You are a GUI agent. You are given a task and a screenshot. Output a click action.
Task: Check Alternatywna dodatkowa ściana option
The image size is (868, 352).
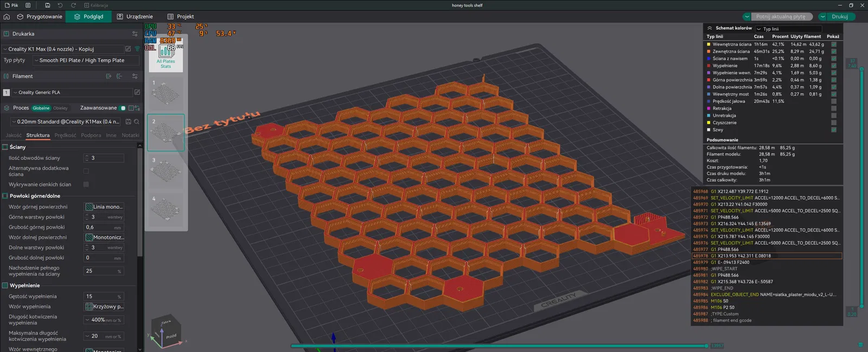click(86, 171)
